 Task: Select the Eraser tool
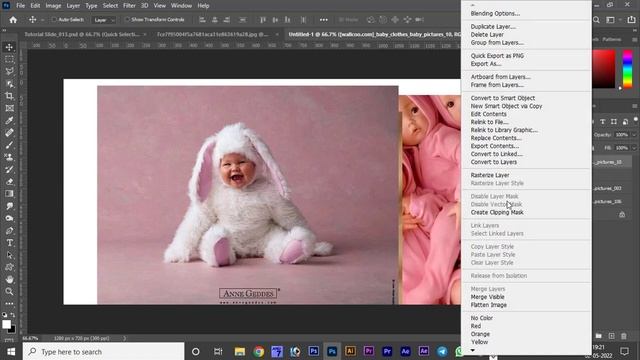[9, 182]
